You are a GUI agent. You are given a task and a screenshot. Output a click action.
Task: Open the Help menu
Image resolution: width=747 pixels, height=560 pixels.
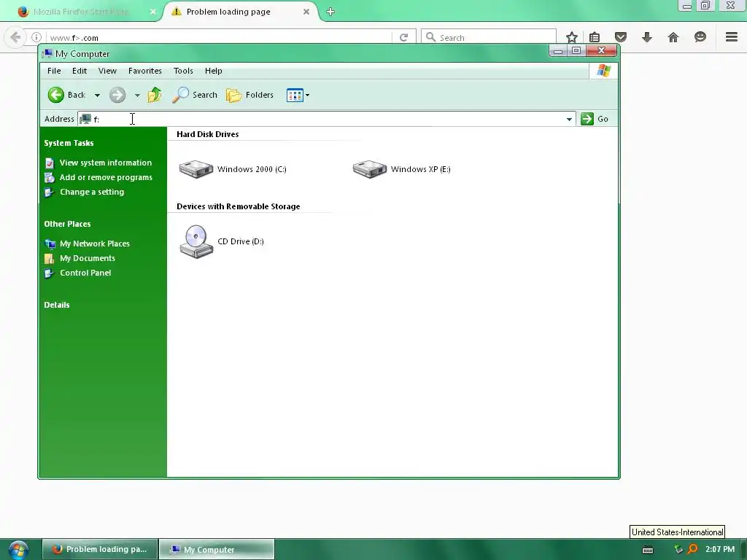click(x=214, y=71)
